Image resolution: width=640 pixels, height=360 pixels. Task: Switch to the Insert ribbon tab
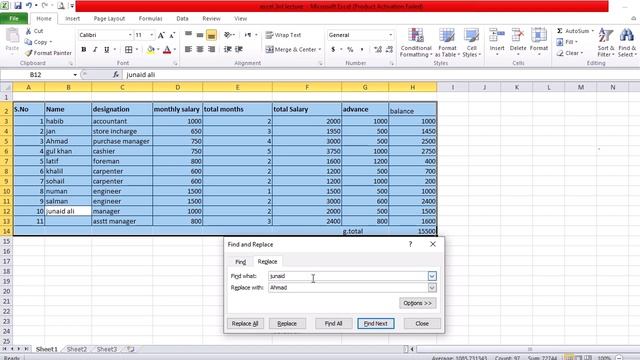(72, 18)
